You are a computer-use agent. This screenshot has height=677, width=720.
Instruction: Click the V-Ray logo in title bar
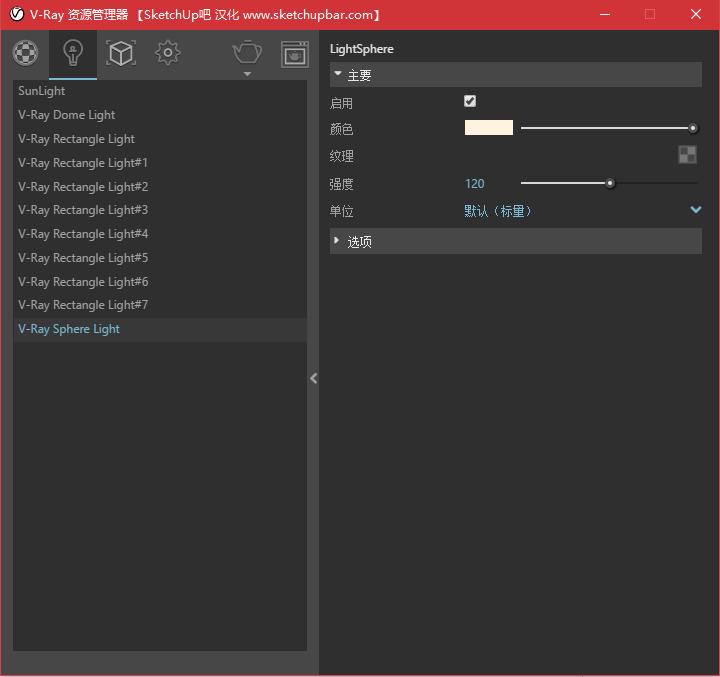17,14
